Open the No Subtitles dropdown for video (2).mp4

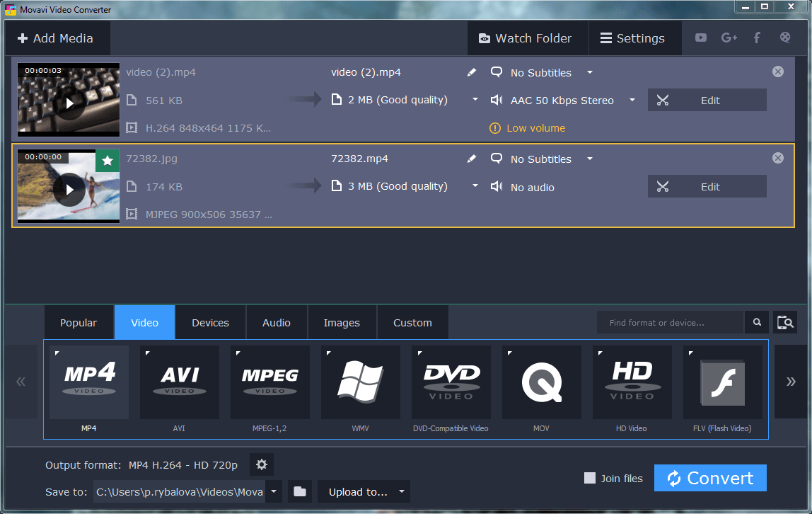(x=589, y=72)
